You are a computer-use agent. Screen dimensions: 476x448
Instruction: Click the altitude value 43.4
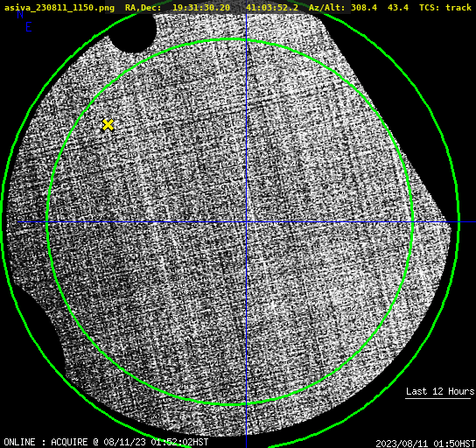pyautogui.click(x=398, y=8)
